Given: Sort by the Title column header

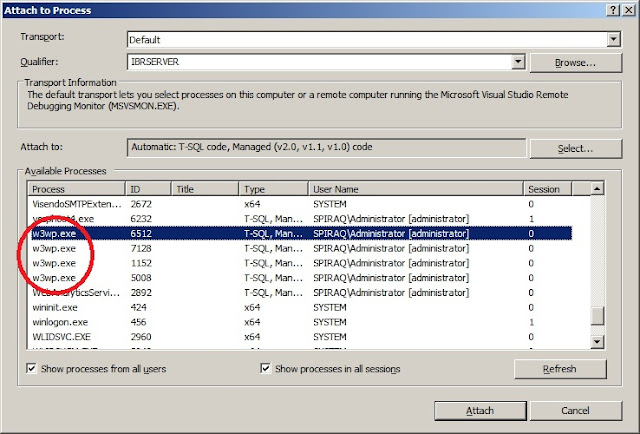Looking at the screenshot, I should tap(205, 189).
